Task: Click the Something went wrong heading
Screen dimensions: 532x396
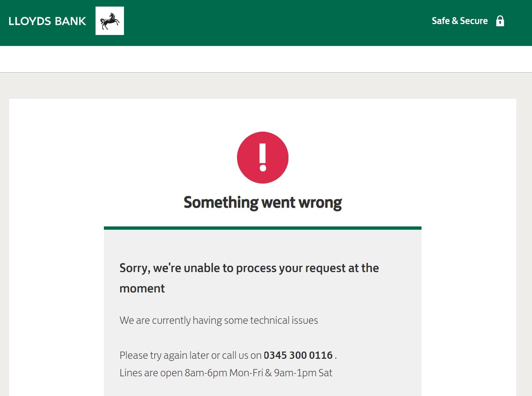Action: point(263,202)
